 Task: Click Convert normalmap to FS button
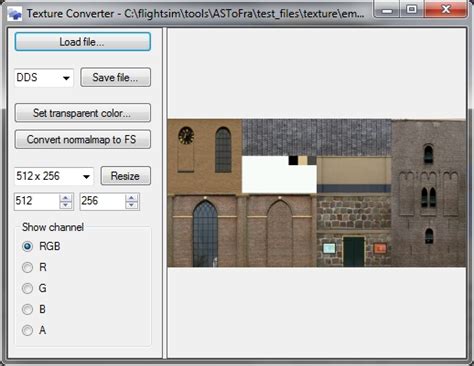click(83, 139)
